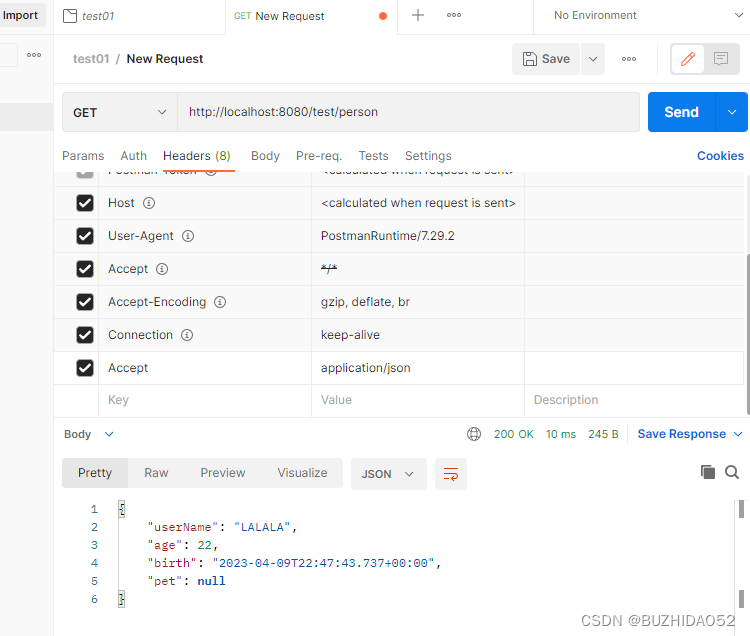Image resolution: width=750 pixels, height=636 pixels.
Task: Show info for the User-Agent header
Action: (x=188, y=236)
